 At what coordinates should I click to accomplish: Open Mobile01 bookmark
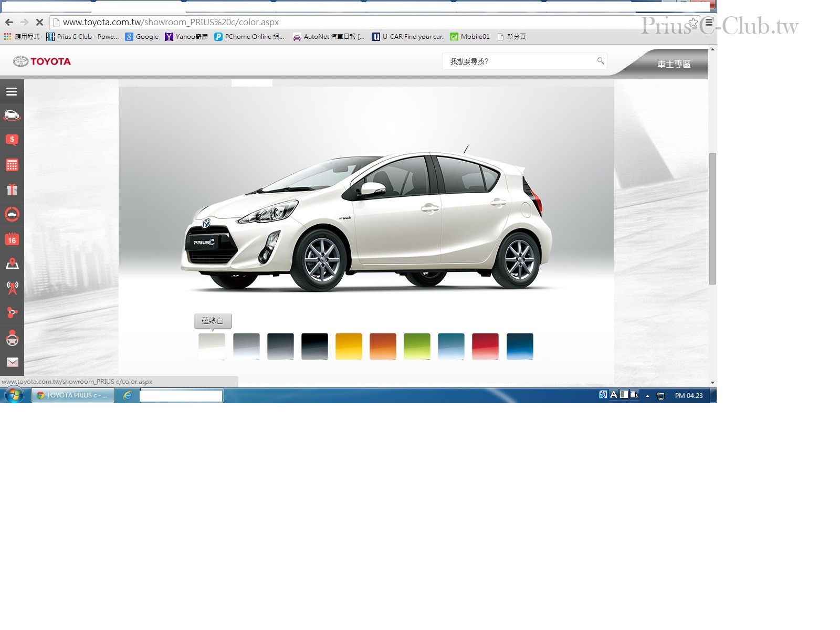pos(470,37)
